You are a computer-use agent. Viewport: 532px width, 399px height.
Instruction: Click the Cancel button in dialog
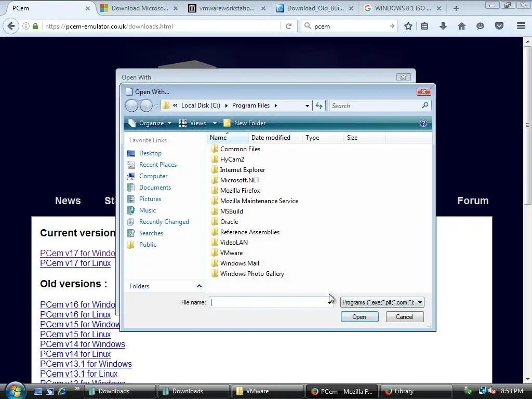(404, 316)
